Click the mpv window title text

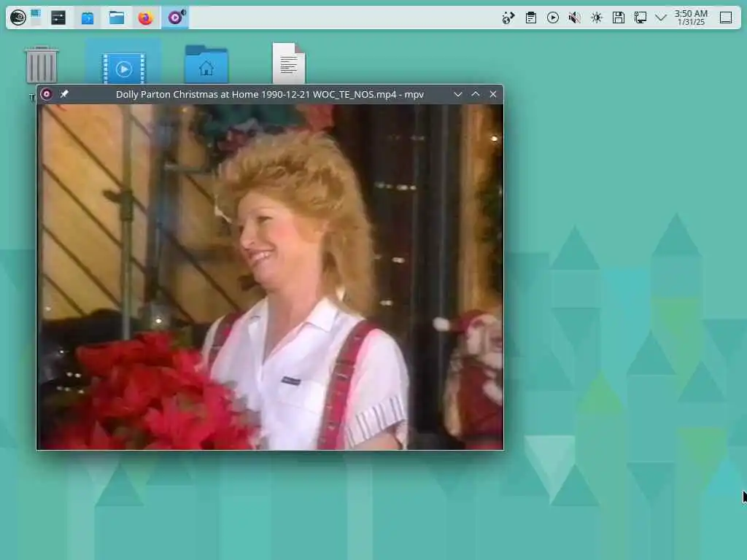(270, 94)
